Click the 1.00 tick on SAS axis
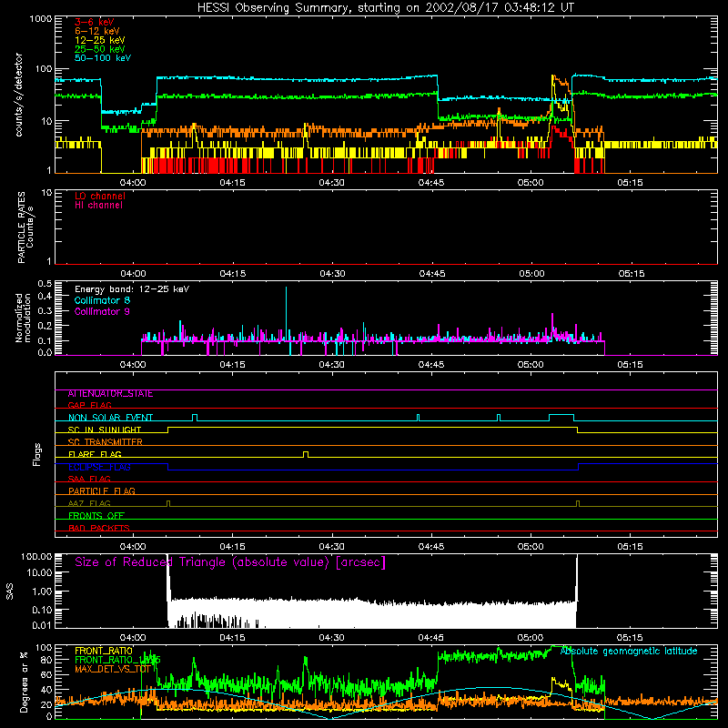Image resolution: width=728 pixels, height=728 pixels. (x=42, y=591)
